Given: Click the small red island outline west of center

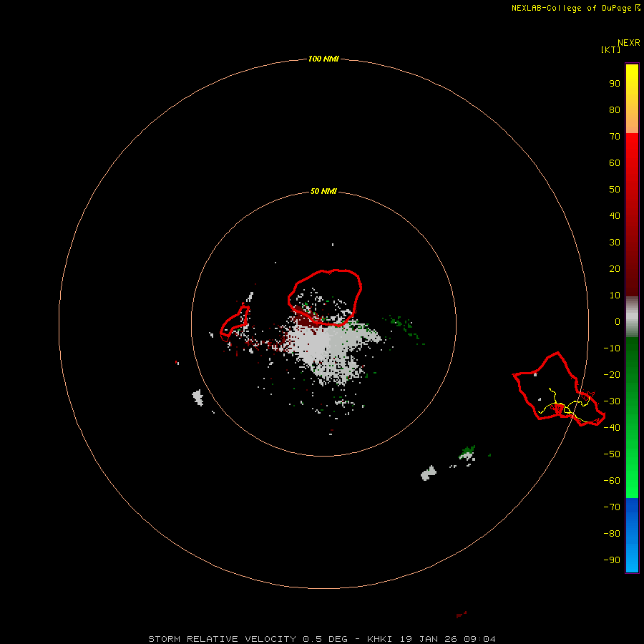Looking at the screenshot, I should coord(235,323).
